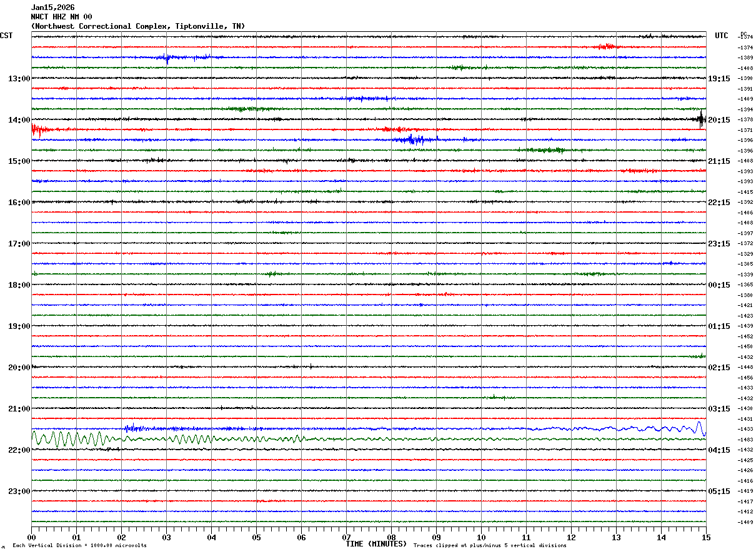Click minute tick "01" on the time axis
Image resolution: width=756 pixels, height=554 pixels.
(76, 537)
